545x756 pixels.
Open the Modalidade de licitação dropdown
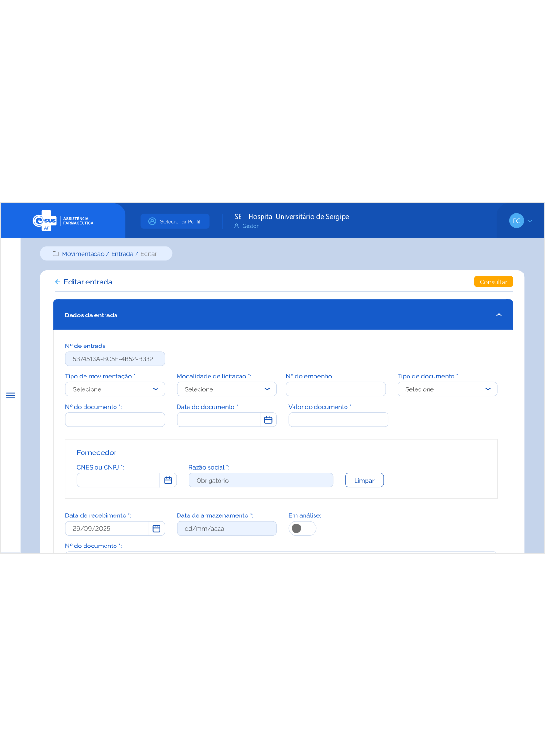pyautogui.click(x=227, y=389)
